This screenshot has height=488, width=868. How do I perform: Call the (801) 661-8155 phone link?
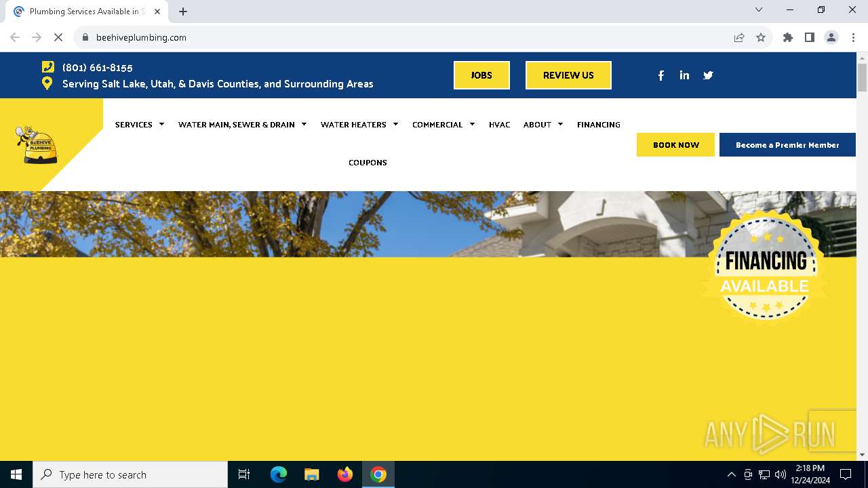coord(98,67)
